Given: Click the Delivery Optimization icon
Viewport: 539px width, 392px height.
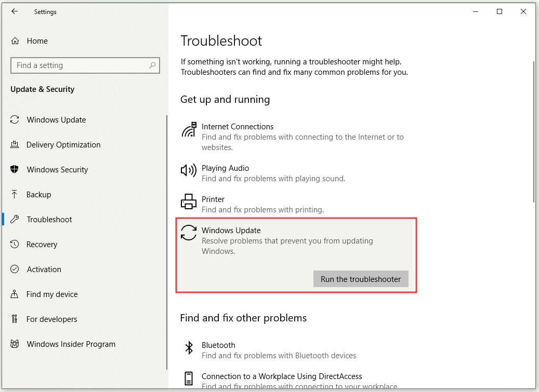Looking at the screenshot, I should point(15,145).
